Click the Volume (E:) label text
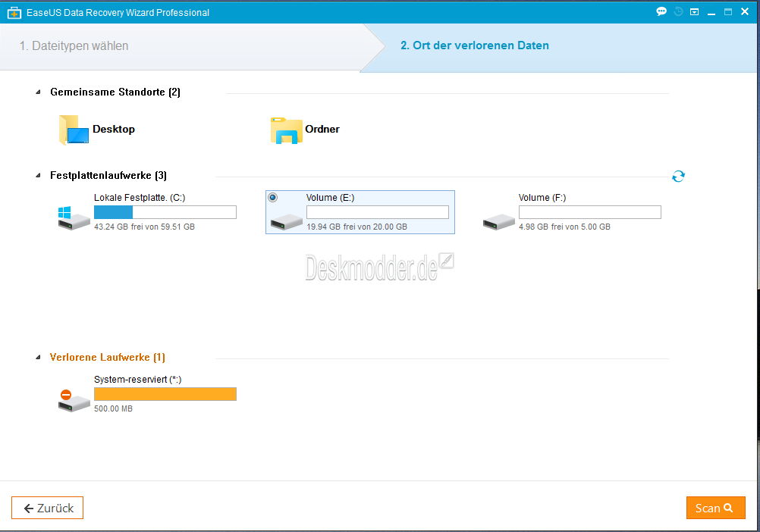The width and height of the screenshot is (760, 532). pos(330,198)
